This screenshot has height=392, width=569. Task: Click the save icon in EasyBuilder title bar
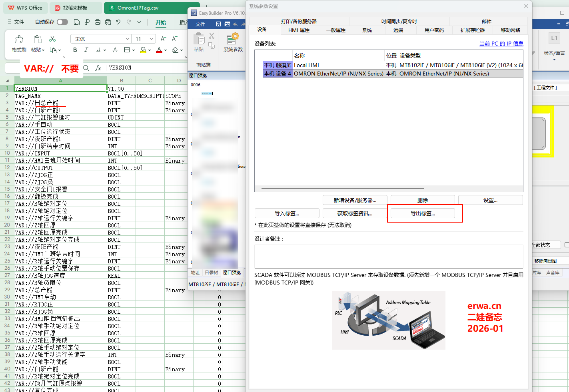pos(219,24)
